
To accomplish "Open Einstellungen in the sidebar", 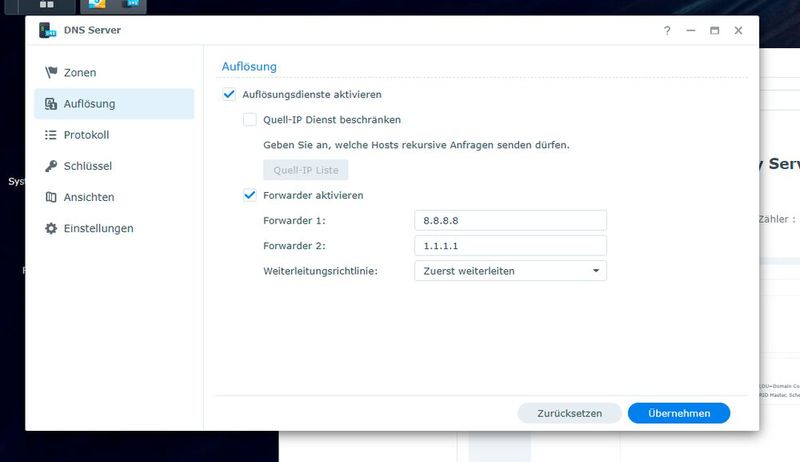I will (114, 228).
